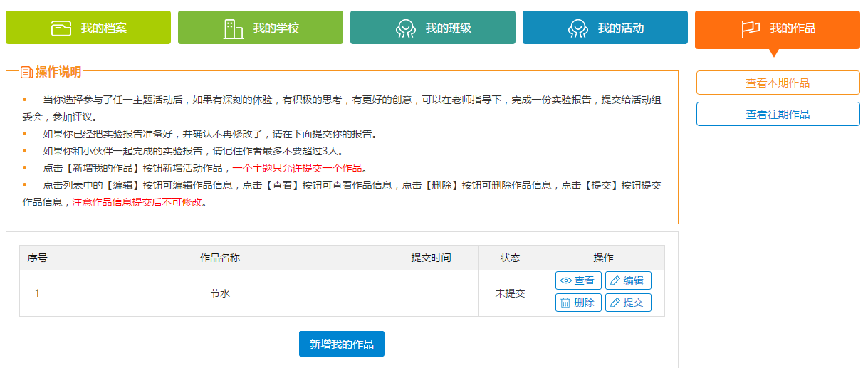Click the pencil icon on 提交 button
This screenshot has width=868, height=368.
coord(615,303)
